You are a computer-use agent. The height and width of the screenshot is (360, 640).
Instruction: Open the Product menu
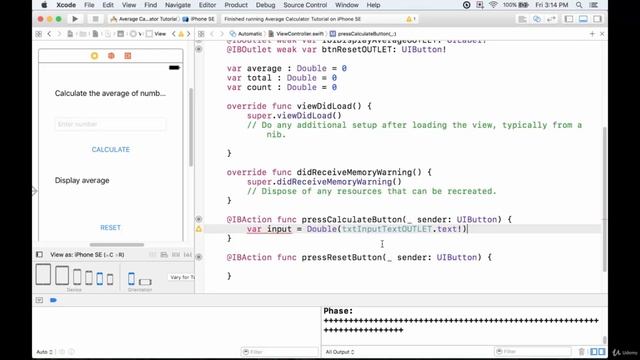coord(236,5)
